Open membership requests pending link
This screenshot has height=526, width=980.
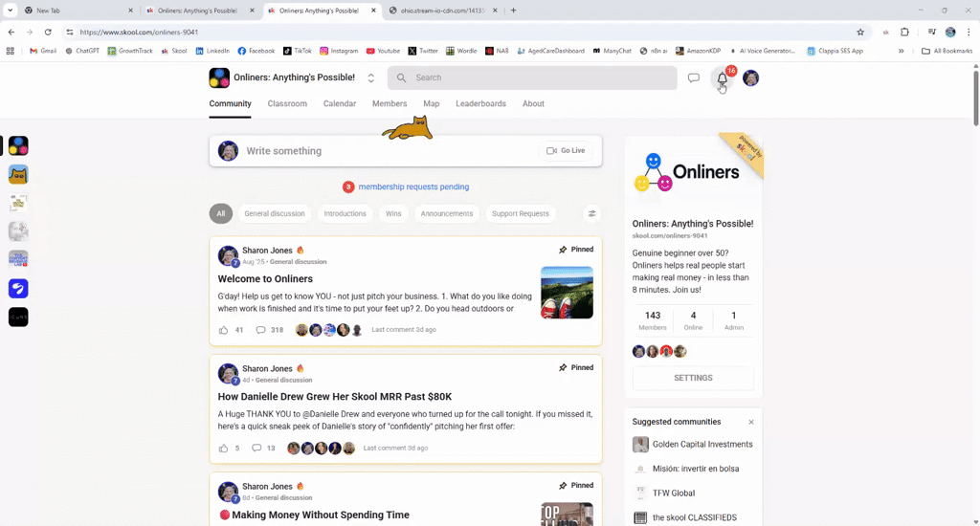413,186
